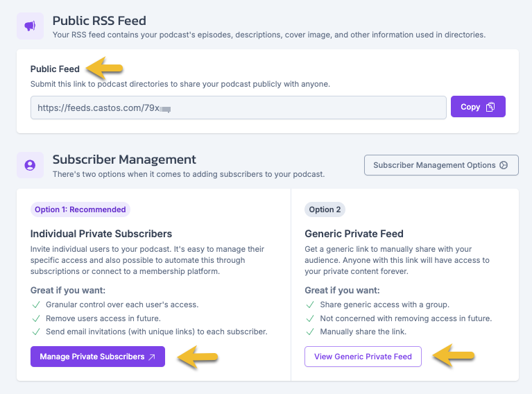The height and width of the screenshot is (394, 532).
Task: Expand Subscriber Management Options
Action: [441, 165]
